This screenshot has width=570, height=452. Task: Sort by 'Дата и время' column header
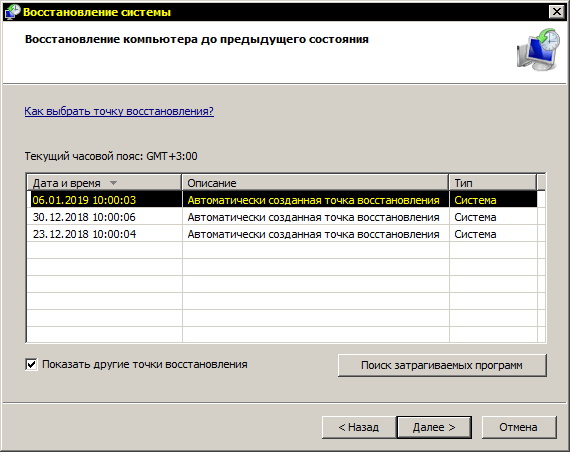click(x=104, y=183)
